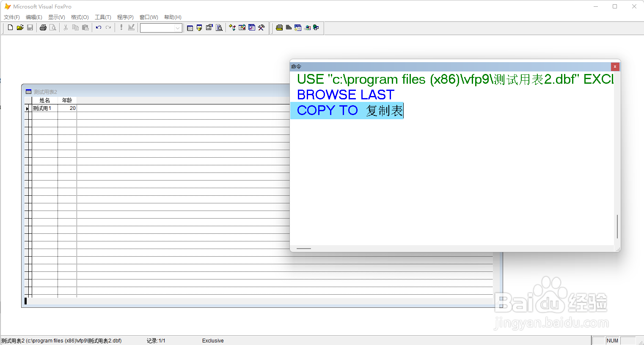The image size is (644, 345).
Task: Open Print Preview from the toolbar
Action: pos(53,27)
